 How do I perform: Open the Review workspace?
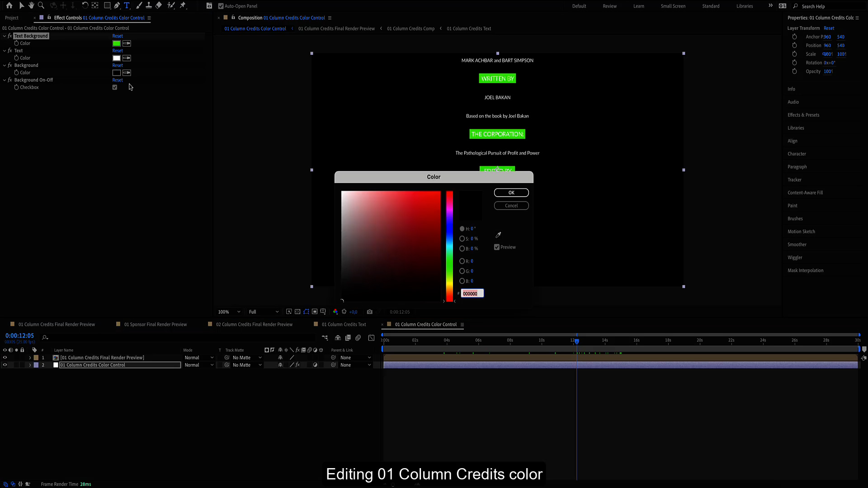click(x=609, y=6)
